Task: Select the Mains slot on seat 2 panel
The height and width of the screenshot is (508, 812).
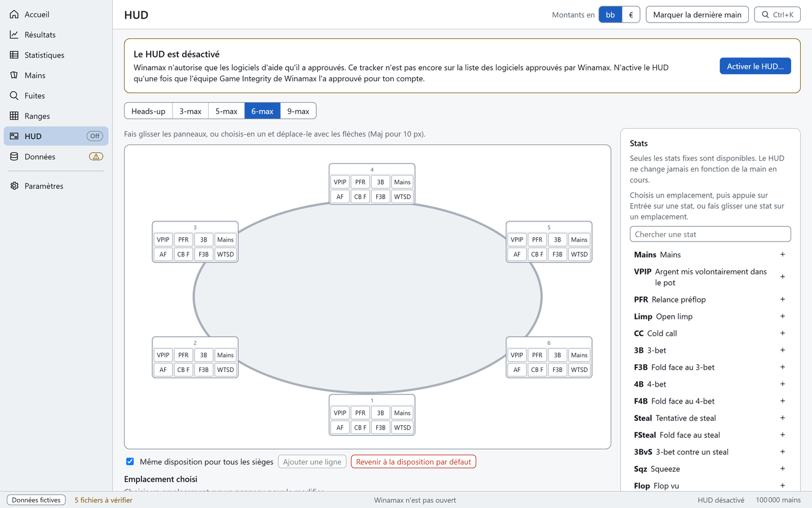Action: click(x=226, y=355)
